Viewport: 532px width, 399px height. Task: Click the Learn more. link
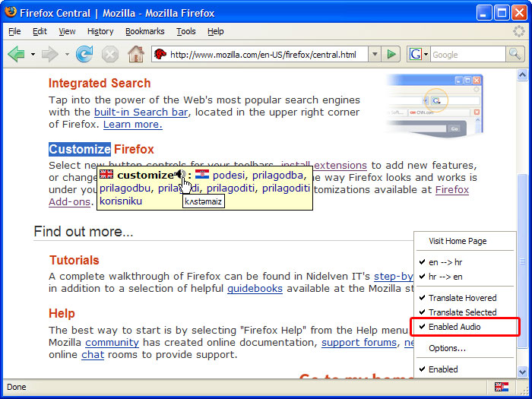click(133, 124)
